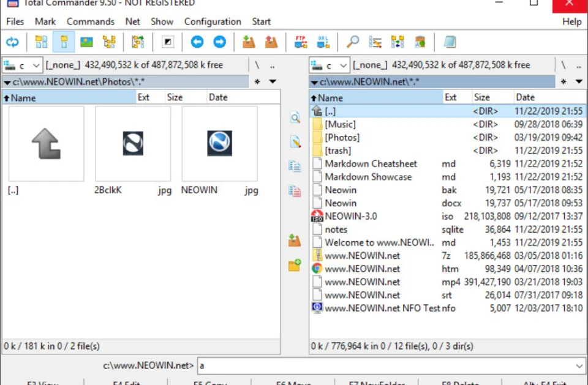Open FTP new URL connection icon

[x=323, y=42]
